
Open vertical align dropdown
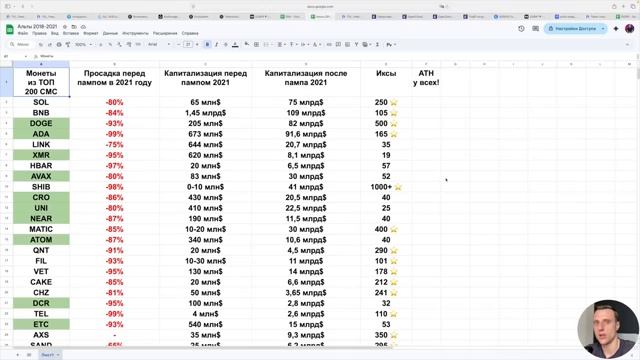(x=293, y=44)
